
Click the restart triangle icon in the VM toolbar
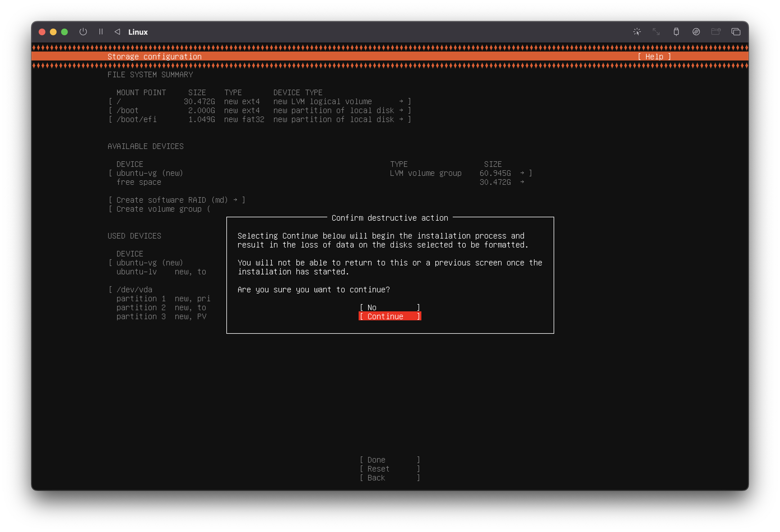117,32
